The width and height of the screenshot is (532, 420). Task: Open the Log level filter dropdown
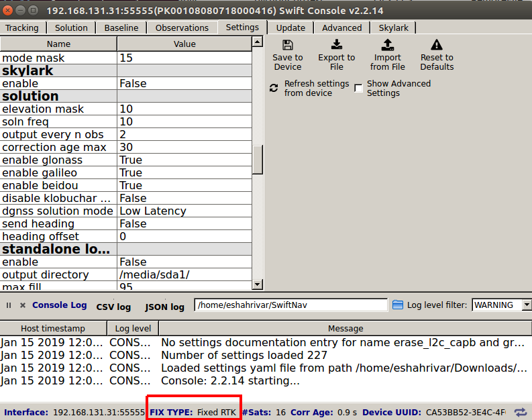(526, 305)
